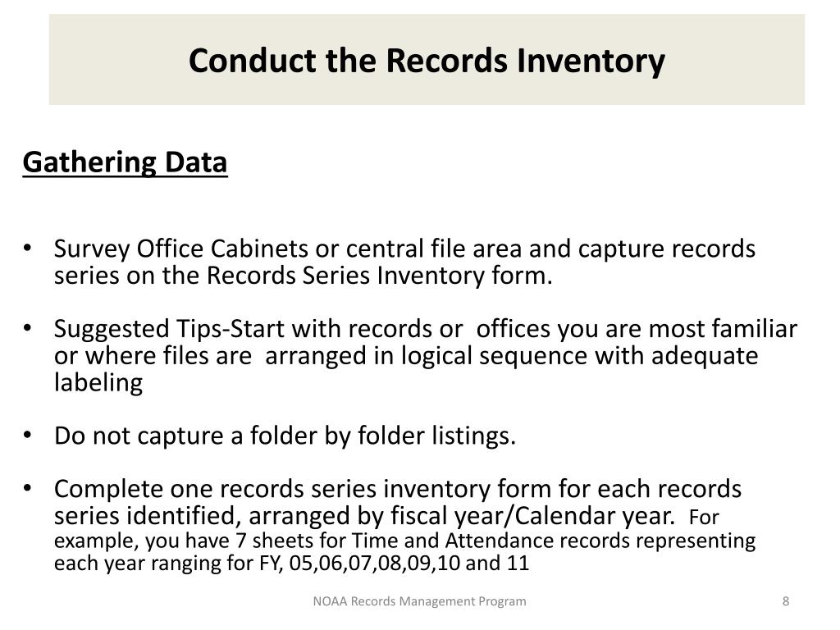840x630 pixels.
Task: Click the Complete one records series bullet
Action: pyautogui.click(x=404, y=525)
